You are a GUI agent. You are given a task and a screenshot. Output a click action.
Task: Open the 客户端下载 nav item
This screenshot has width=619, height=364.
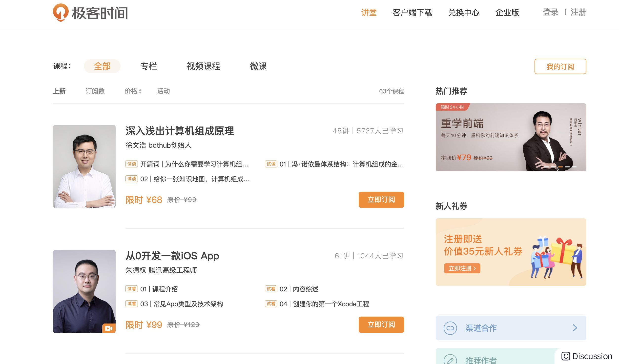pyautogui.click(x=412, y=12)
